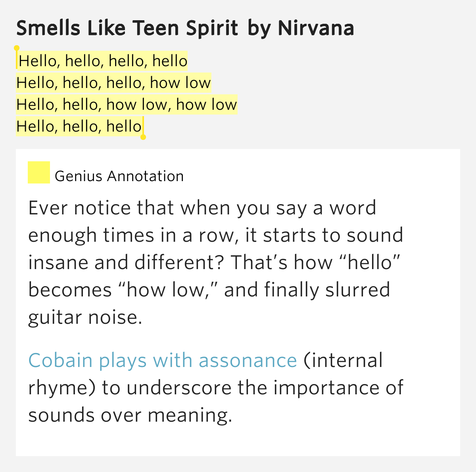Screen dimensions: 476x472
Task: Click the top selection handle dot
Action: point(17,48)
